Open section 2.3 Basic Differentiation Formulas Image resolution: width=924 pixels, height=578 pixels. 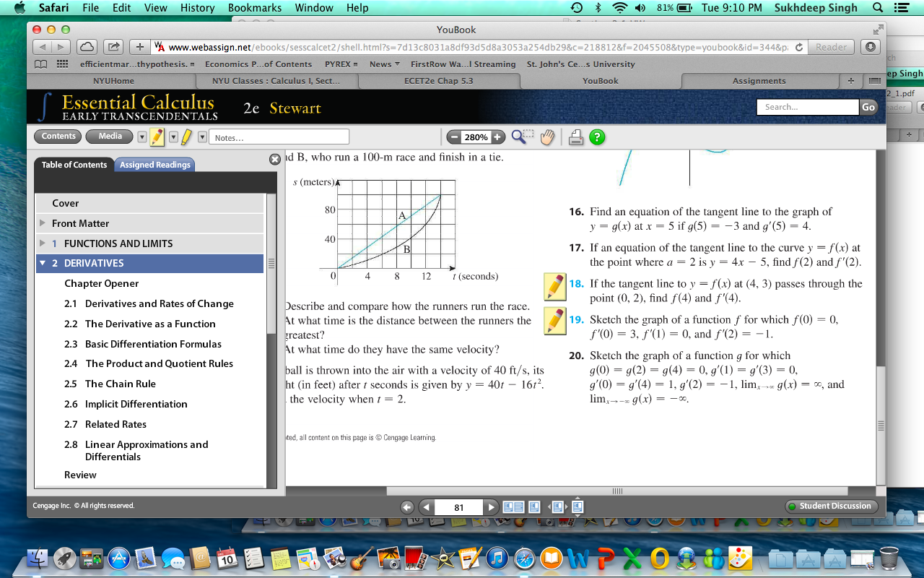coord(143,344)
